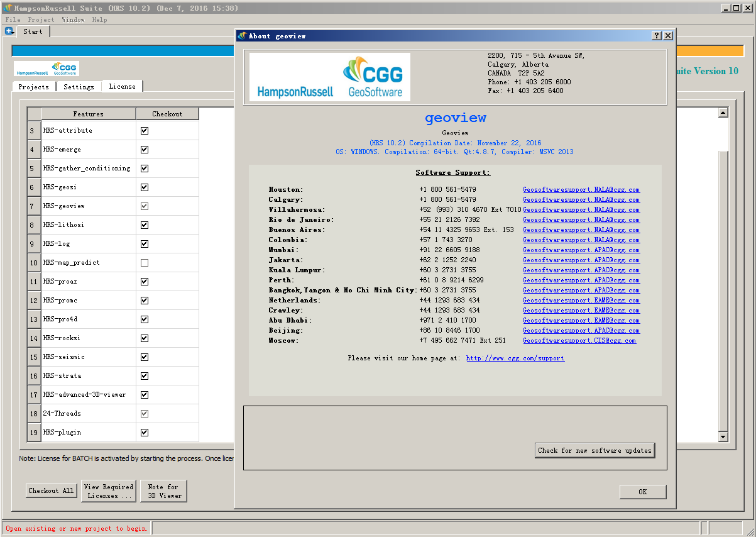
Task: Uncheck the HRS-promc checkout box
Action: (145, 301)
